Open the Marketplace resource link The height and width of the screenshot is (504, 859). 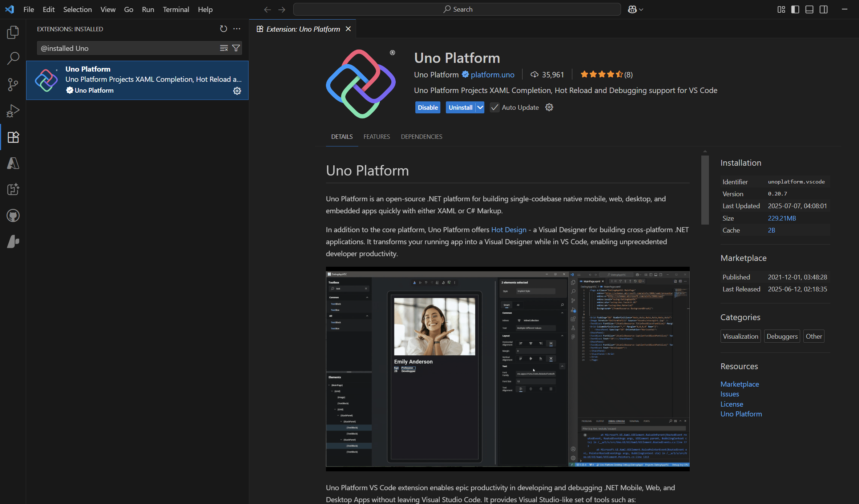pyautogui.click(x=739, y=384)
